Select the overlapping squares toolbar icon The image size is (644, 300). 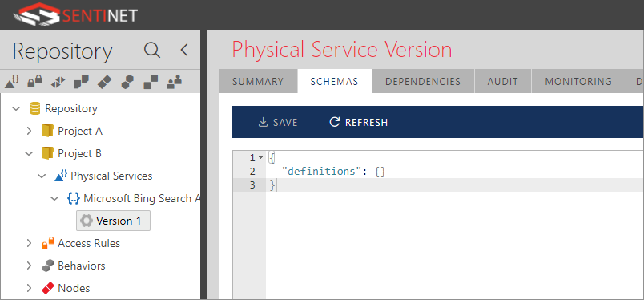click(x=81, y=82)
